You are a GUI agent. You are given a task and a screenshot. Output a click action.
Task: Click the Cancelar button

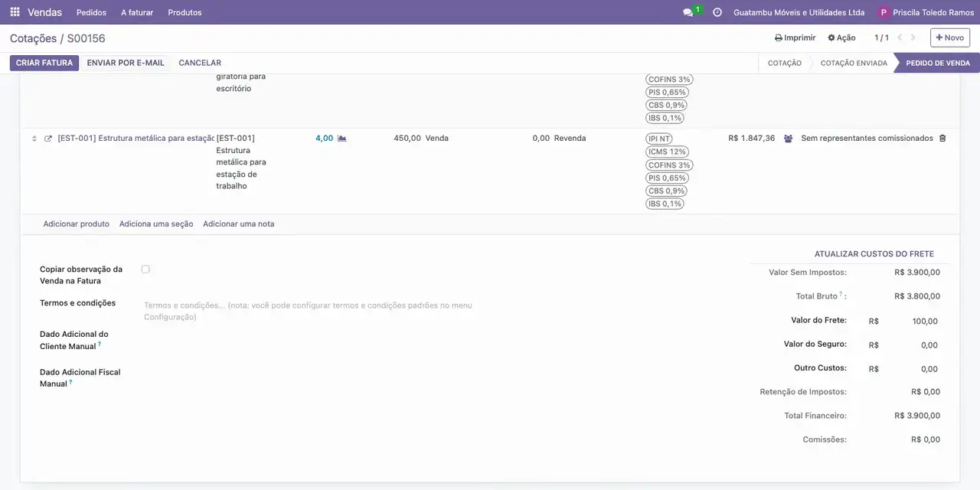click(200, 63)
